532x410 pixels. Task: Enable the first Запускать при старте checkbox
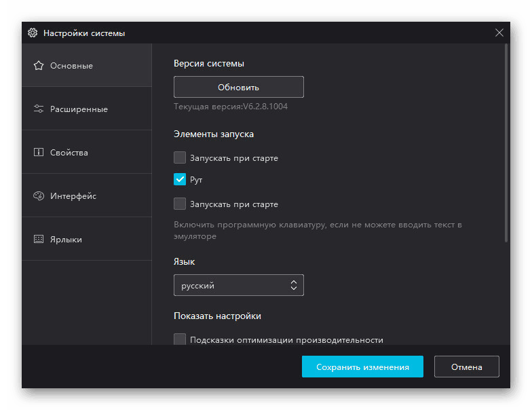[180, 158]
